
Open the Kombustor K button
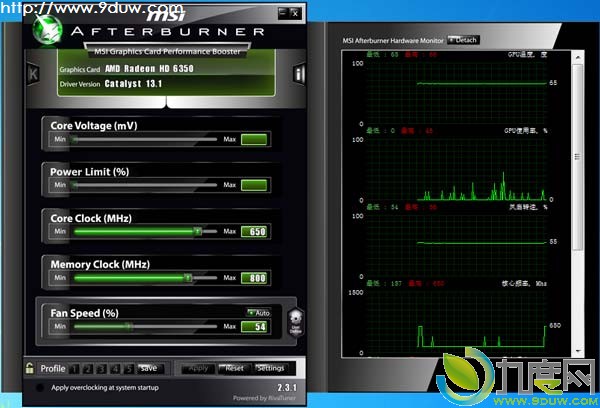(x=33, y=73)
